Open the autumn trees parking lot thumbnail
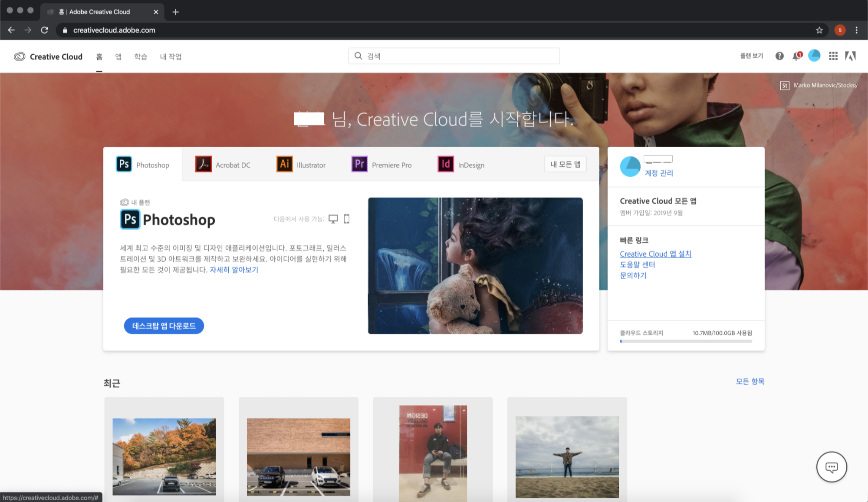Image resolution: width=868 pixels, height=502 pixels. 164,456
